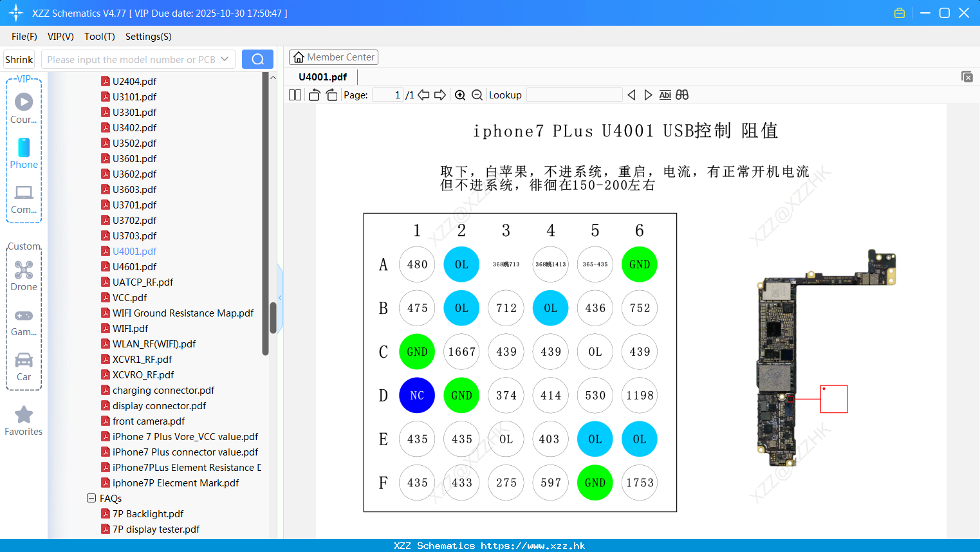Screen dimensions: 980x552
Task: Click the Lookup text field
Action: click(x=574, y=95)
